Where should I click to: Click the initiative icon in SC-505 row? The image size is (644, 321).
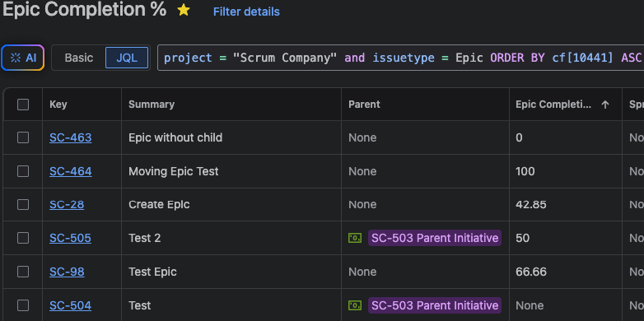click(355, 238)
